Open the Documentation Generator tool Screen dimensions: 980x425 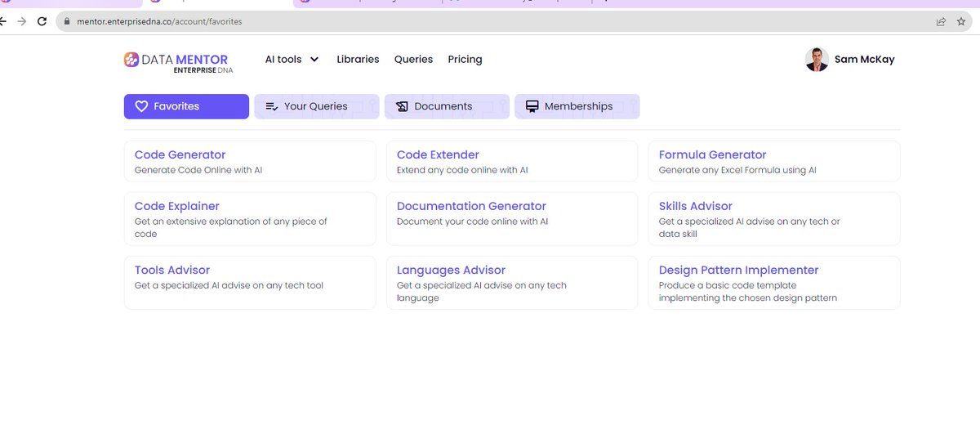512,219
